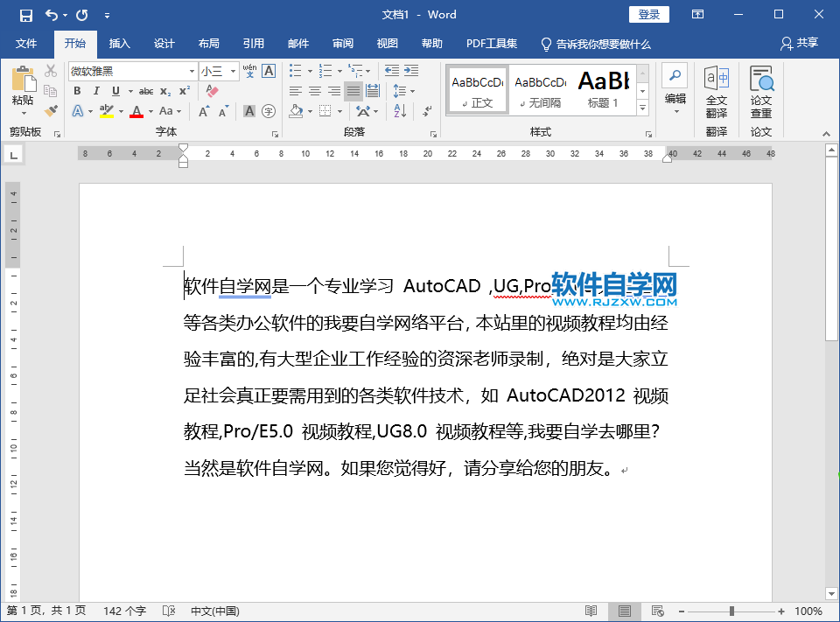Image resolution: width=840 pixels, height=622 pixels.
Task: Toggle show paragraph marks
Action: 427,111
